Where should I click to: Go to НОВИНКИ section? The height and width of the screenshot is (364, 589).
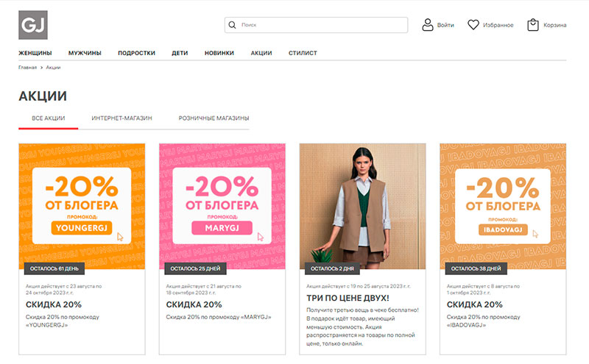[x=219, y=53]
